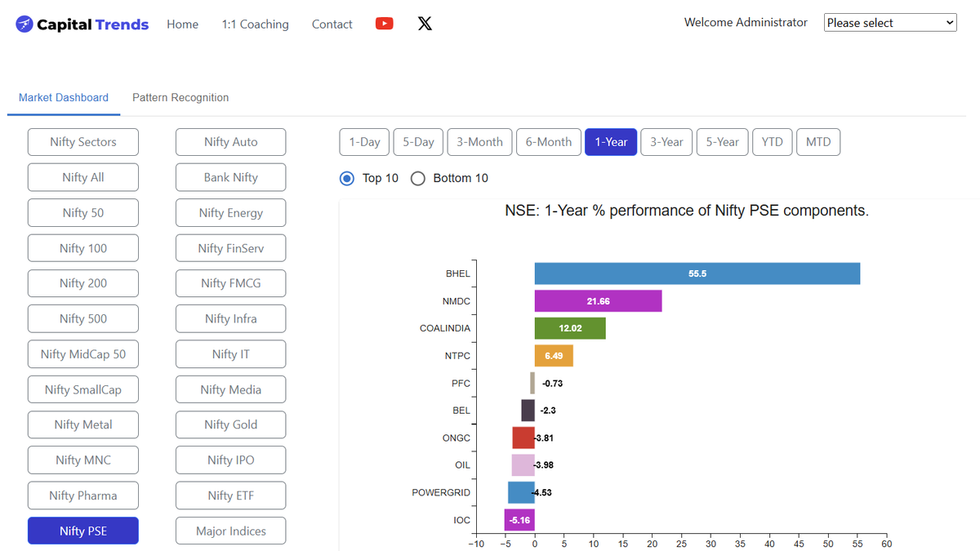The width and height of the screenshot is (980, 551).
Task: Show Nifty MNC index
Action: (83, 460)
